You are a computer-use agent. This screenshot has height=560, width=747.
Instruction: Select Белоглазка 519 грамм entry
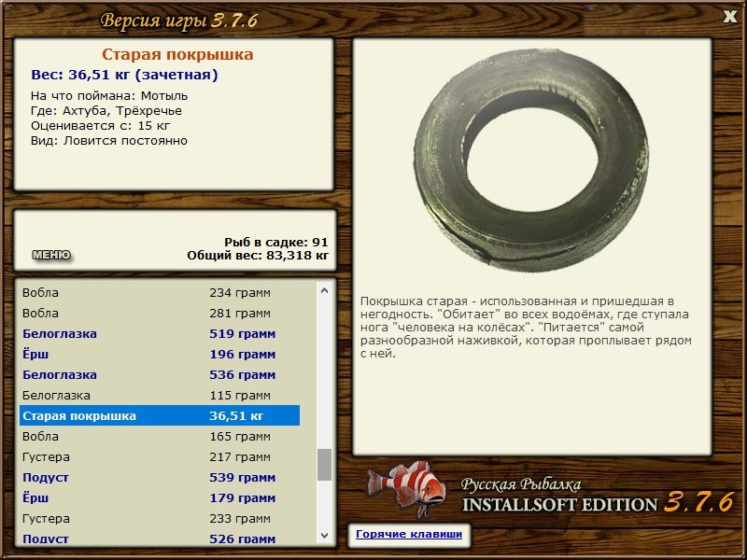click(160, 334)
